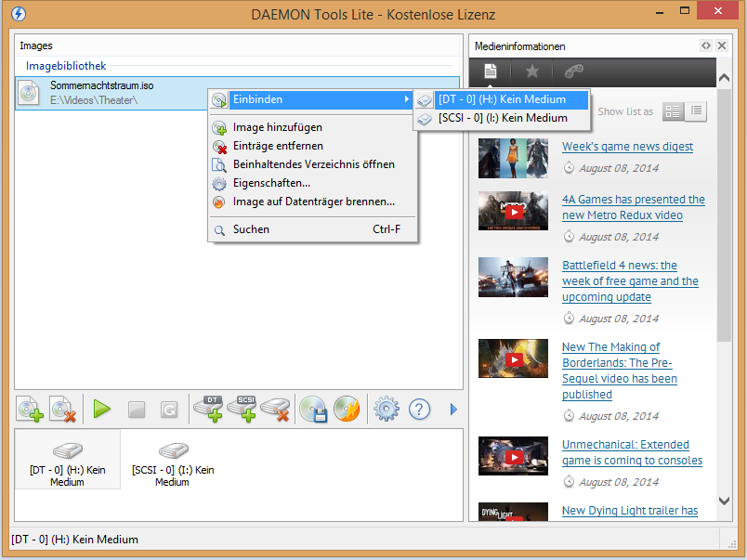Switch to detailed list view with thumbnails
The height and width of the screenshot is (560, 747).
pyautogui.click(x=673, y=111)
